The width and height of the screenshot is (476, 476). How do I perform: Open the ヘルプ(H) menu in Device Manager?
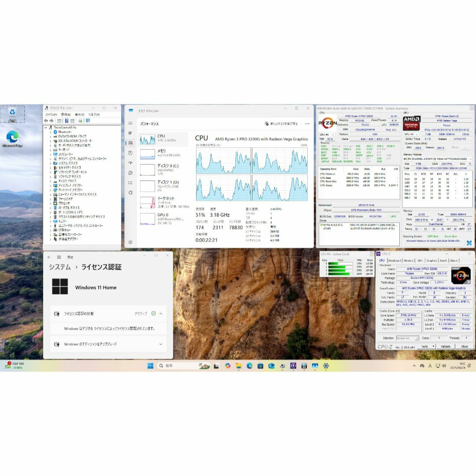click(94, 115)
